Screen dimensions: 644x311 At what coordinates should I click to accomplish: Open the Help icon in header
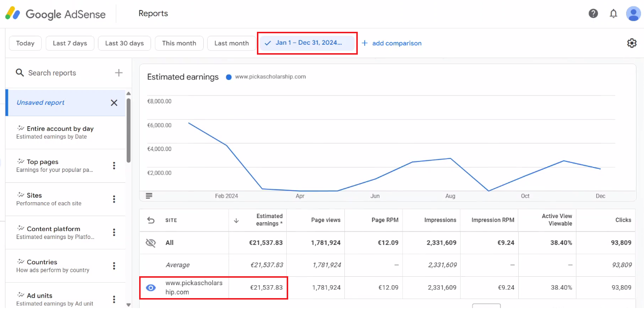click(593, 13)
